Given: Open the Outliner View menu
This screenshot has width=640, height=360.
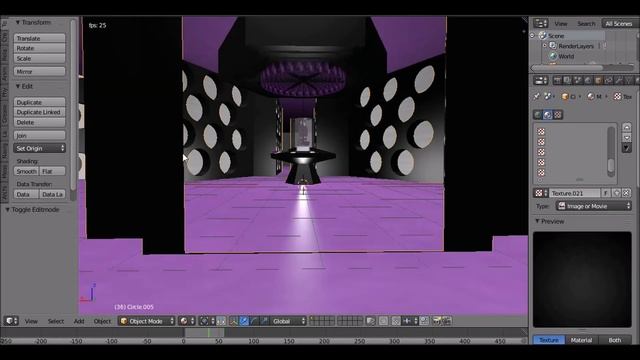Looking at the screenshot, I should click(561, 24).
